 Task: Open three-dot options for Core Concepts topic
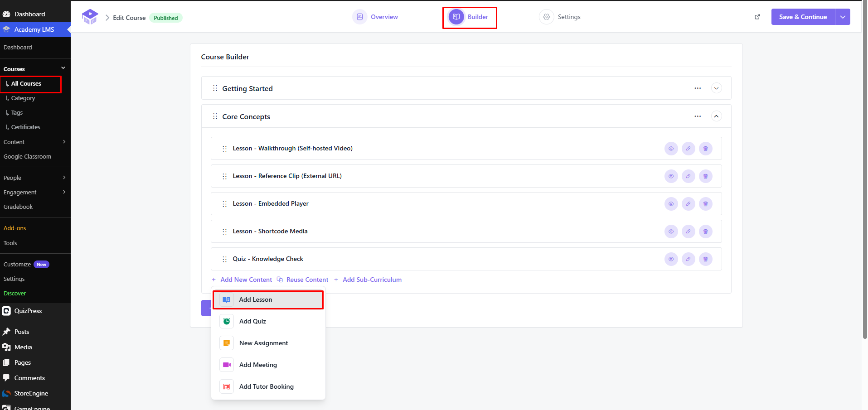pos(698,116)
